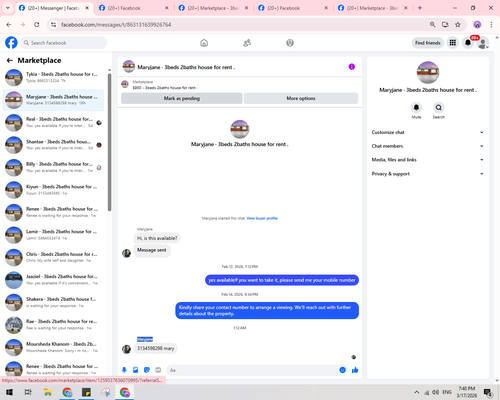Expand Media, files and links section
This screenshot has width=500, height=400.
pyautogui.click(x=428, y=160)
